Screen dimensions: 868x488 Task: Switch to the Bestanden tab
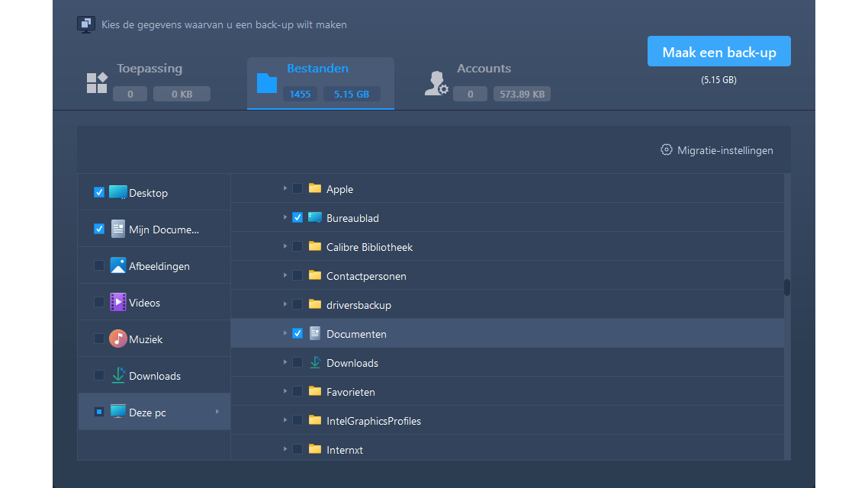click(320, 83)
